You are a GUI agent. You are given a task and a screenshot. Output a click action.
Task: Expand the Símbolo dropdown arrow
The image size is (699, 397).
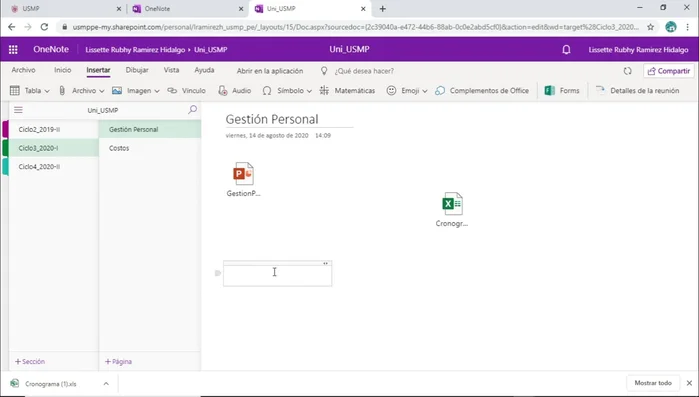point(309,91)
